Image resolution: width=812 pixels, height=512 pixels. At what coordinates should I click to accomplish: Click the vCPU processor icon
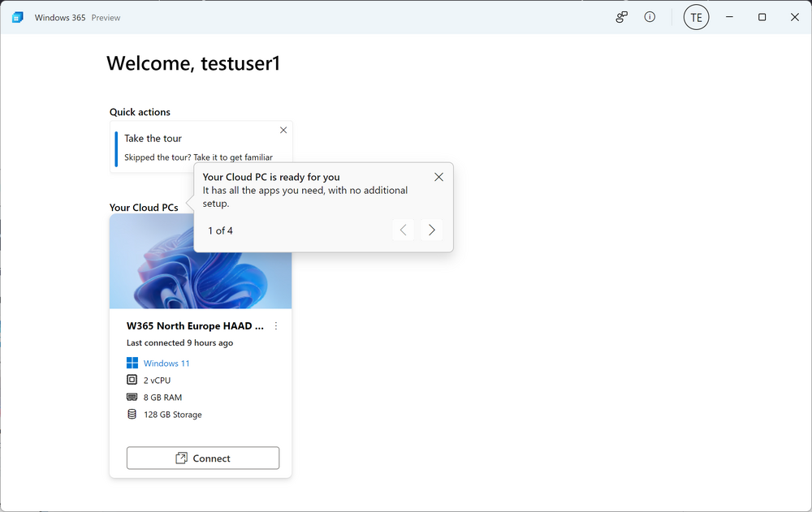132,380
